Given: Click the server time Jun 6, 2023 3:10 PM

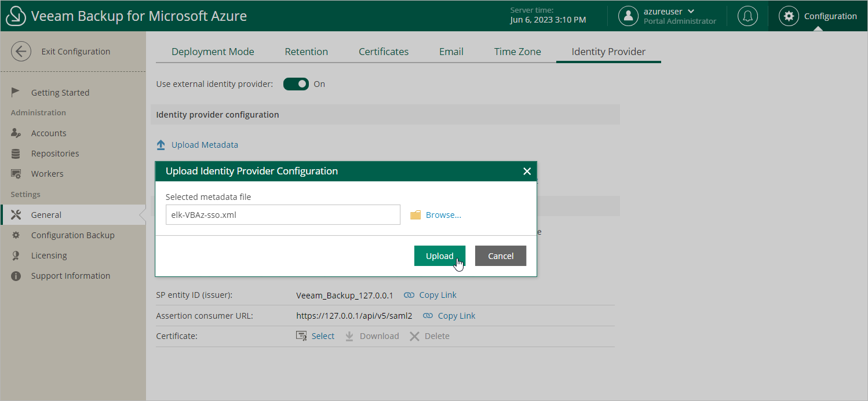Looking at the screenshot, I should point(548,20).
